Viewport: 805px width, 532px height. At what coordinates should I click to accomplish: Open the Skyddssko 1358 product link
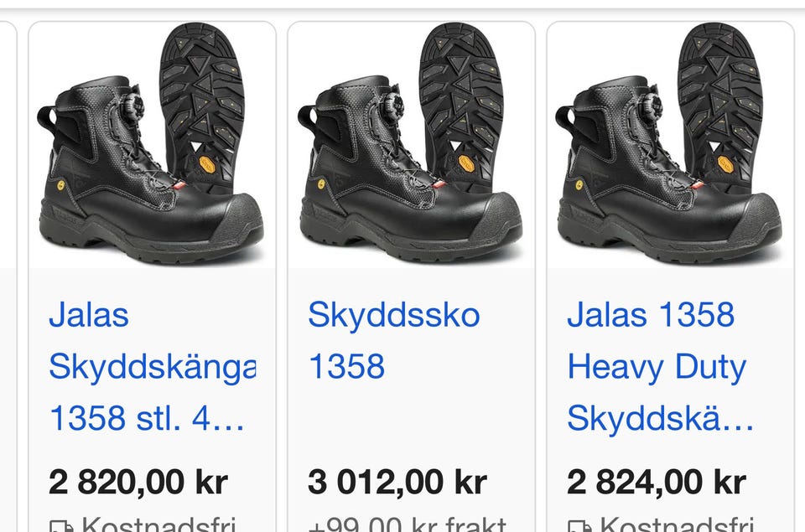click(x=394, y=340)
